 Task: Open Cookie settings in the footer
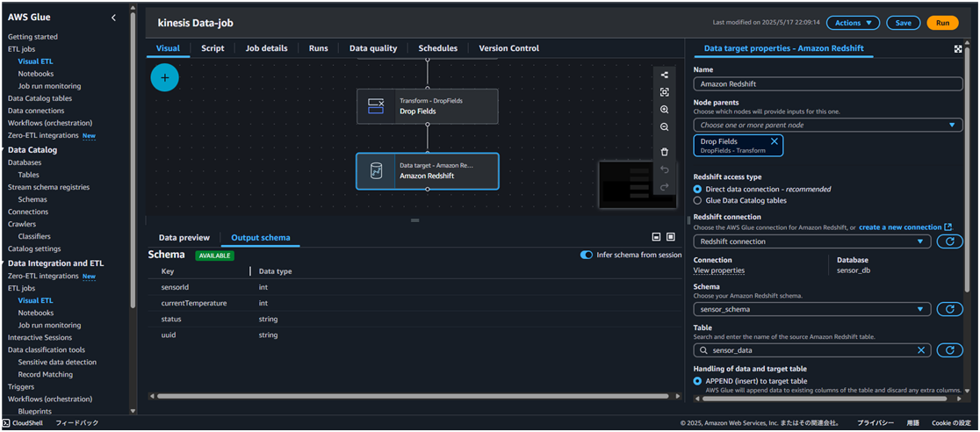pyautogui.click(x=951, y=423)
